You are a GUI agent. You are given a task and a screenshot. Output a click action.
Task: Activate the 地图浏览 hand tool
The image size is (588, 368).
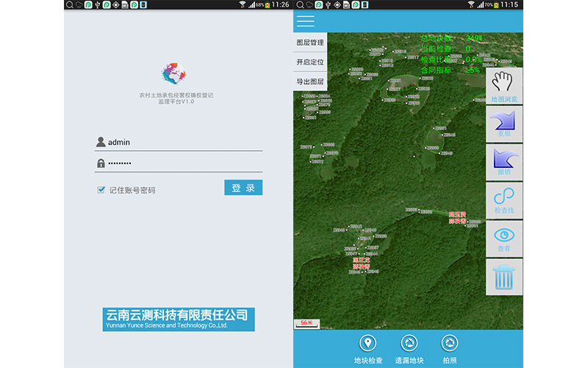tap(504, 86)
